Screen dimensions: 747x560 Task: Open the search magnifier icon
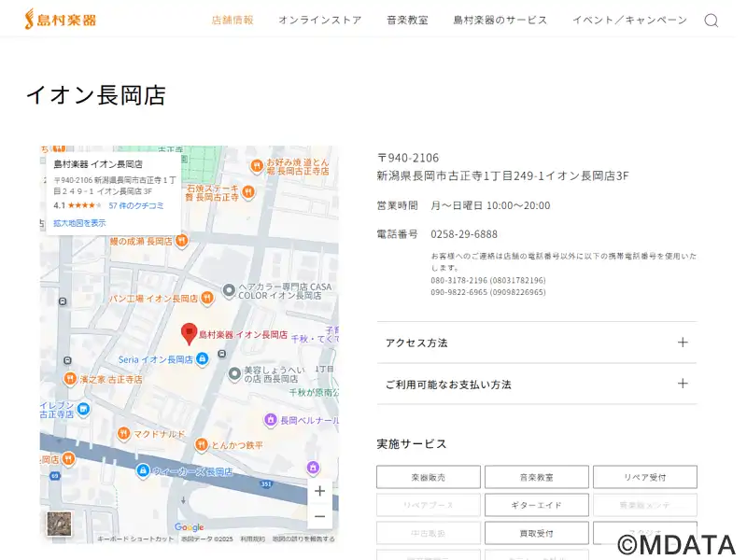pyautogui.click(x=711, y=21)
